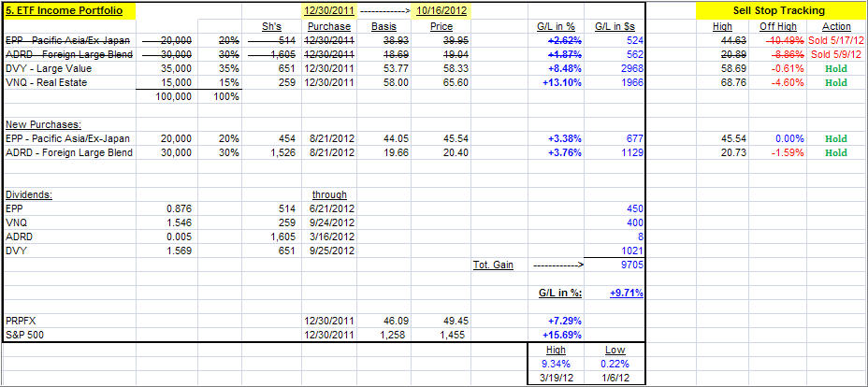Click the +15.69% S&P 500 gain cell
868x387 pixels.
(x=561, y=335)
